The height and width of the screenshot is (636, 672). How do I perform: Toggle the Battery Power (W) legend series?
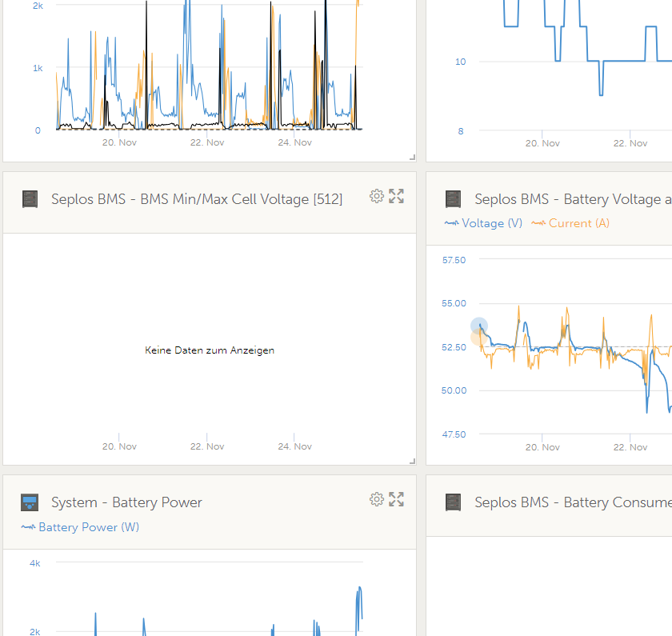click(88, 527)
